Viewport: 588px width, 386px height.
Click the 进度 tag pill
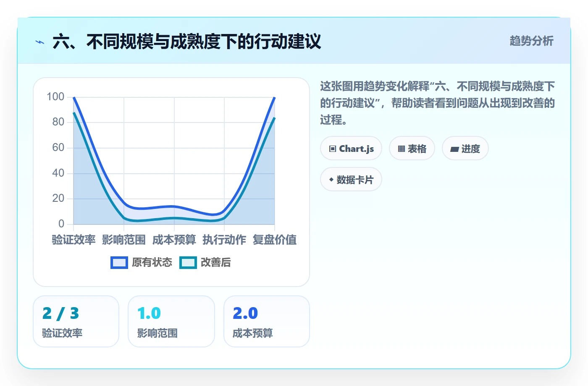tap(465, 148)
